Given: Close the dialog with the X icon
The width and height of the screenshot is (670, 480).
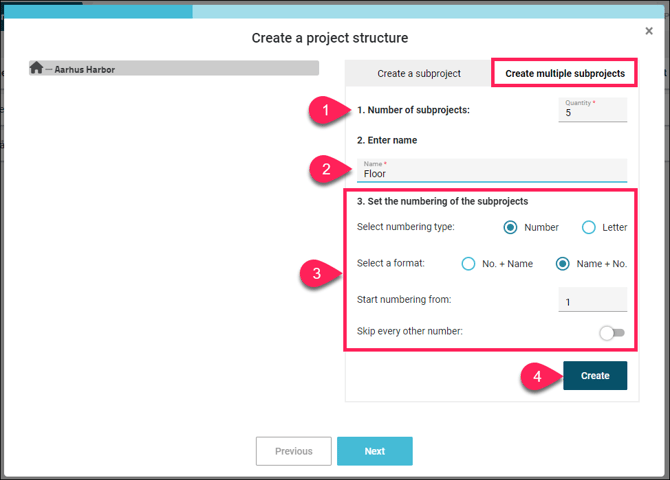Looking at the screenshot, I should pyautogui.click(x=649, y=31).
